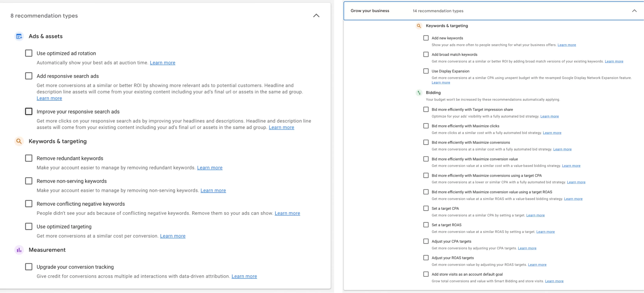Screen dimensions: 644x293
Task: Tick the Set a target CPA checkbox
Action: coord(426,208)
